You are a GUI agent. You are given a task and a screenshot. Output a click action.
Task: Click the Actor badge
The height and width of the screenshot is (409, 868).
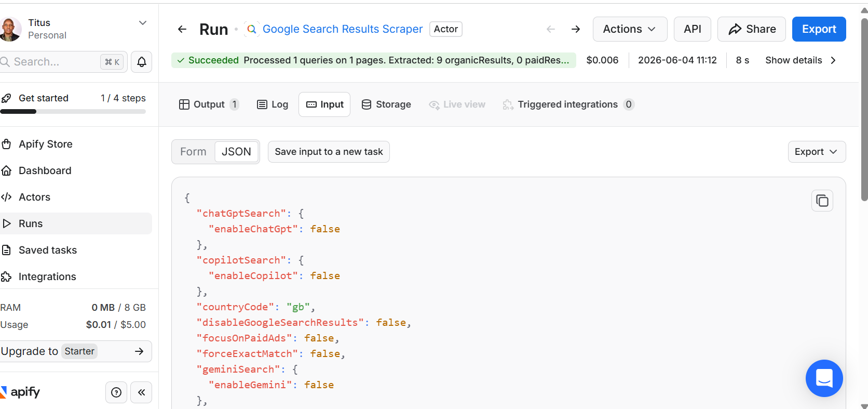click(446, 29)
